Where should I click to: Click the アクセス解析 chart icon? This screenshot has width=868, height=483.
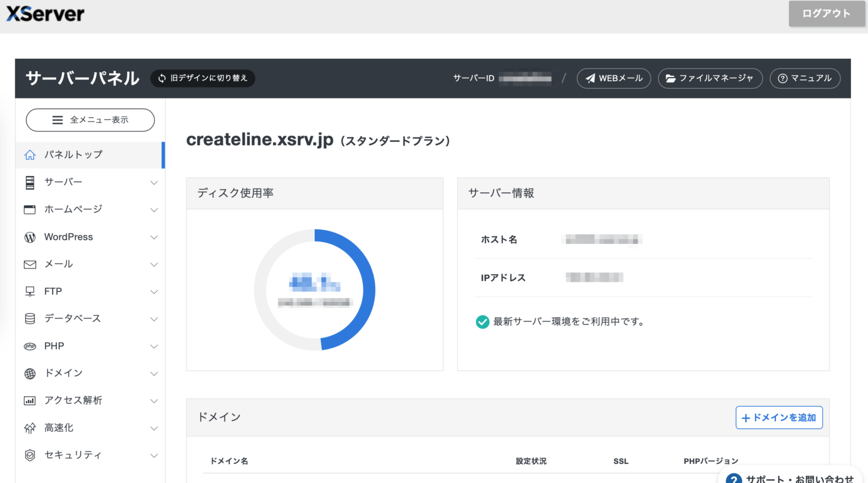tap(29, 400)
